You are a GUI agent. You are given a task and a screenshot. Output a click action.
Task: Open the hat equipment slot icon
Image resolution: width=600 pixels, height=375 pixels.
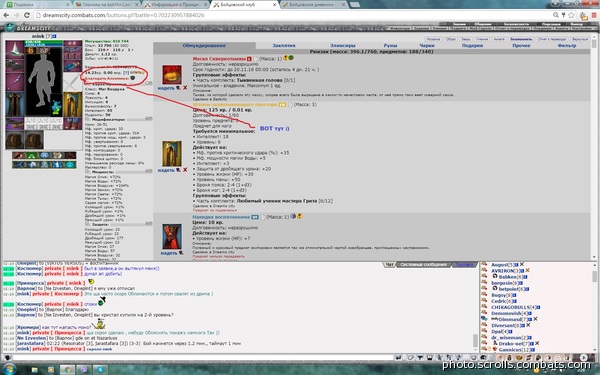click(15, 49)
